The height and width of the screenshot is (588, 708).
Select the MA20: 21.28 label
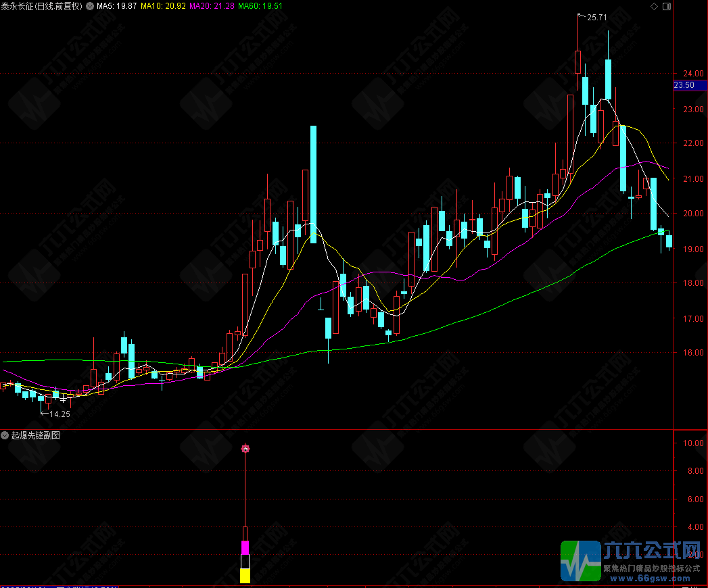(212, 6)
